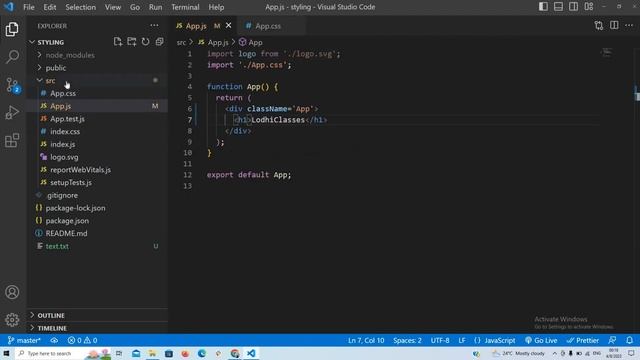Expand the TIMELINE section
This screenshot has height=360, width=640.
pyautogui.click(x=98, y=328)
